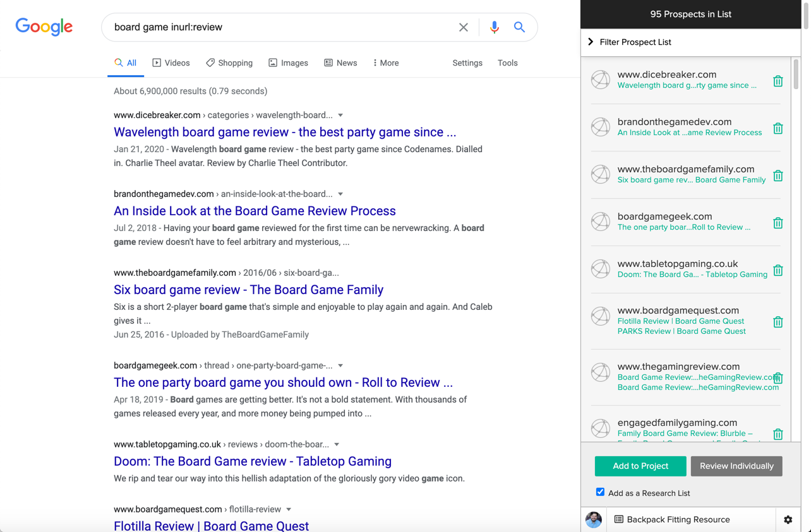811x532 pixels.
Task: Remove brandonthegamedev.com using its trash icon
Action: pos(778,129)
